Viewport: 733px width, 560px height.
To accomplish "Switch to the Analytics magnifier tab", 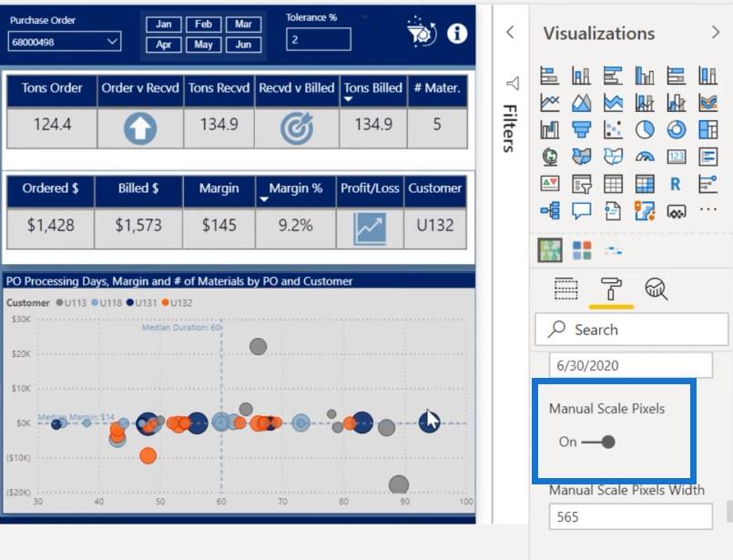I will [657, 289].
